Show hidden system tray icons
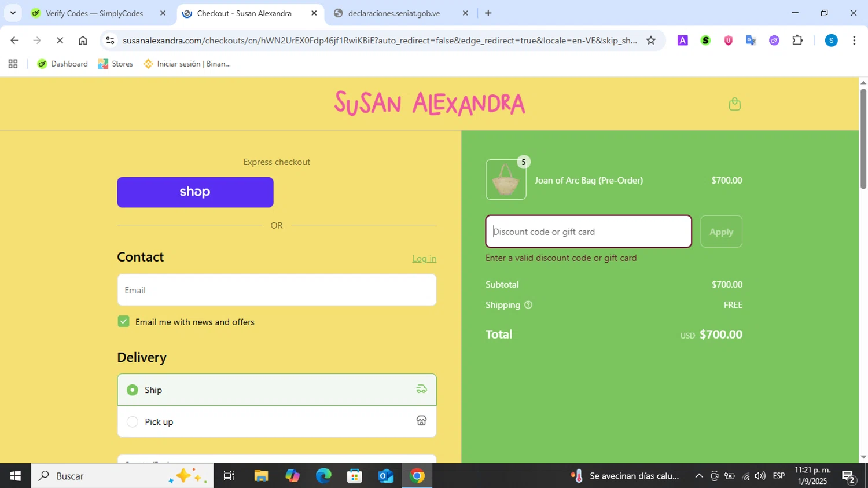 699,476
